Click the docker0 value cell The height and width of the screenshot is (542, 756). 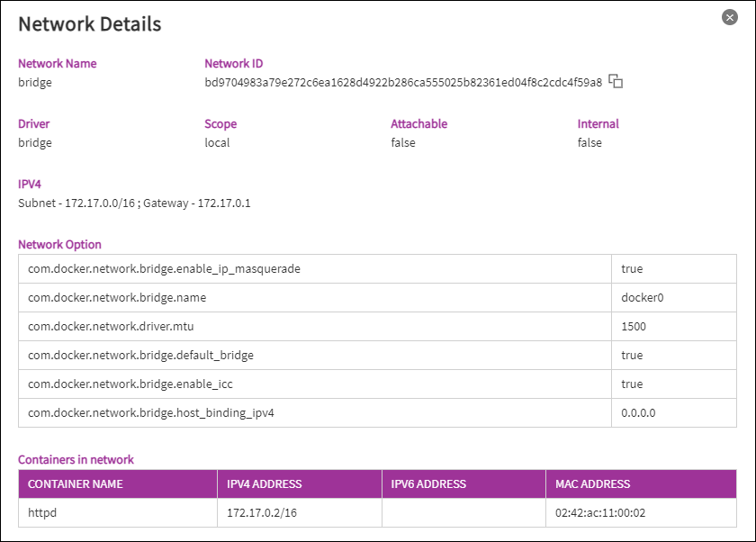pyautogui.click(x=642, y=298)
